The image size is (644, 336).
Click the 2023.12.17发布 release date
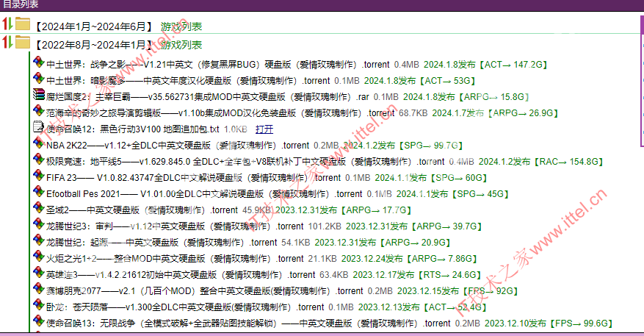coord(383,275)
